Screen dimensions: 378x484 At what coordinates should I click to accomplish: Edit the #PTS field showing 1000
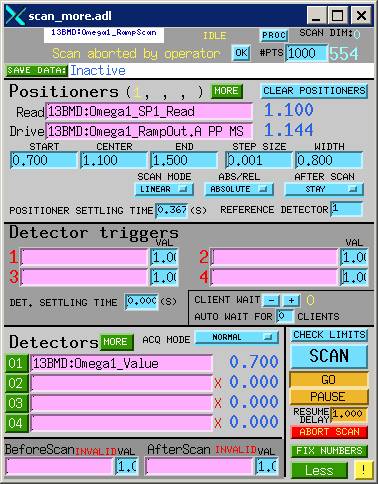pos(306,53)
